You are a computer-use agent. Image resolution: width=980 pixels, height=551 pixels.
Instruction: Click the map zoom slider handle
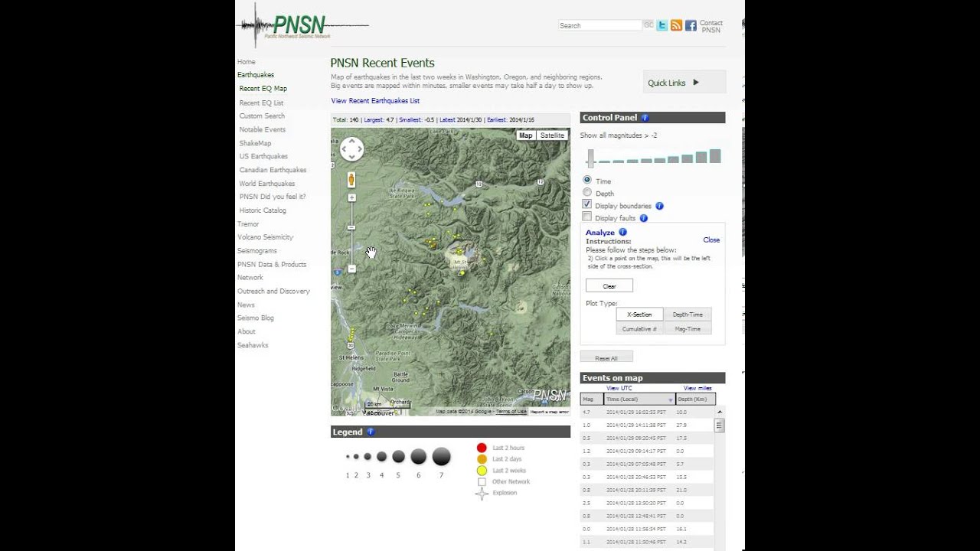coord(352,227)
